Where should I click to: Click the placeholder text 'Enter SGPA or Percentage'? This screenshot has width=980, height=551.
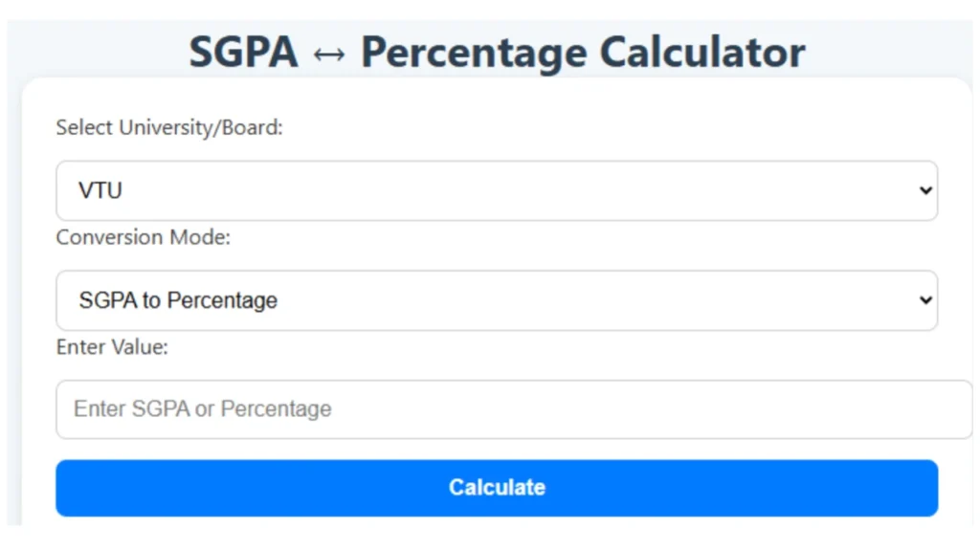(203, 409)
